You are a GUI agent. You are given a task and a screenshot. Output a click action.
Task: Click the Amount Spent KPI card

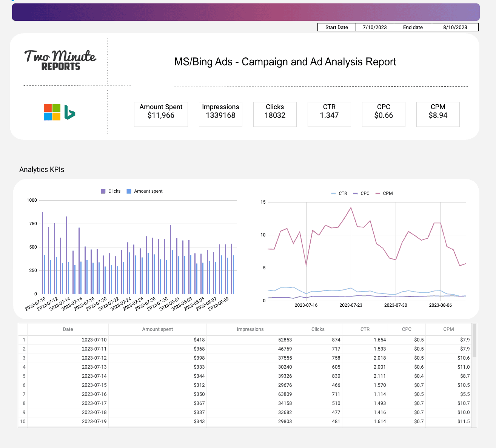pyautogui.click(x=161, y=114)
